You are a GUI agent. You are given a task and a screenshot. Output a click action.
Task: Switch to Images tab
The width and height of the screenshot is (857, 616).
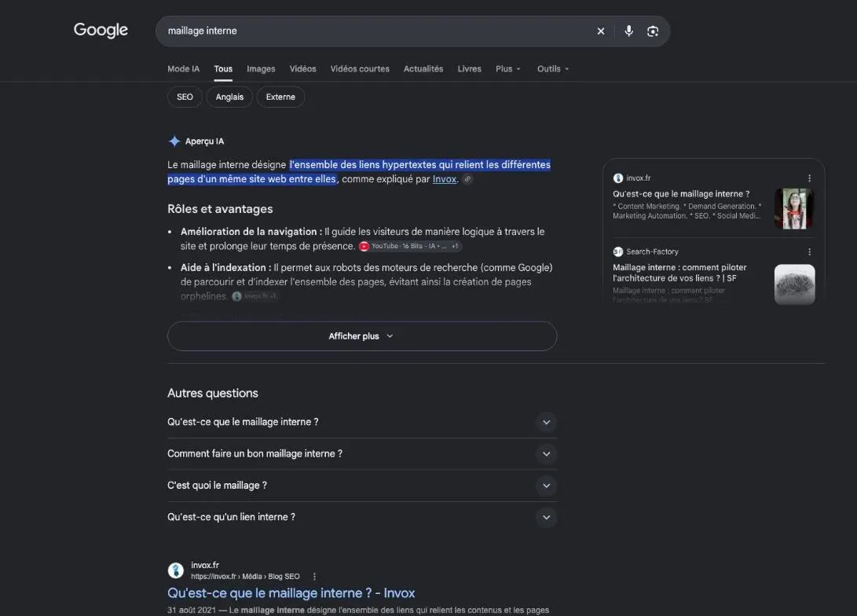pyautogui.click(x=261, y=69)
